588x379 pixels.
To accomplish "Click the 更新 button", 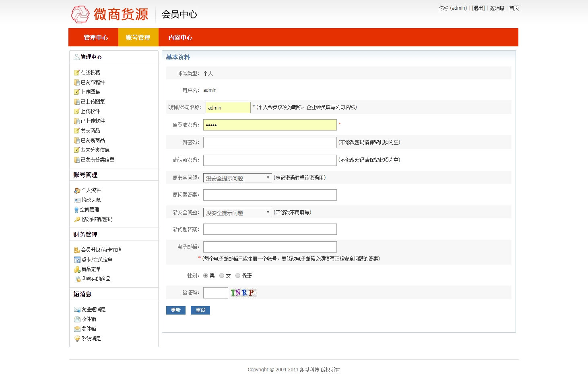I will tap(175, 310).
